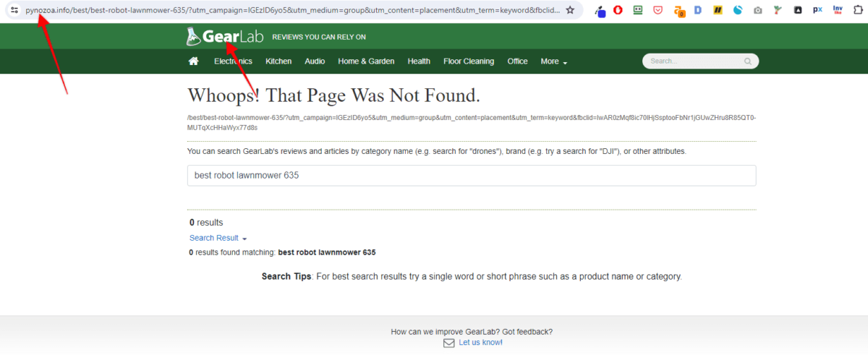Screen dimensions: 868x355
Task: Click the 'Let us know!' feedback link
Action: [480, 343]
